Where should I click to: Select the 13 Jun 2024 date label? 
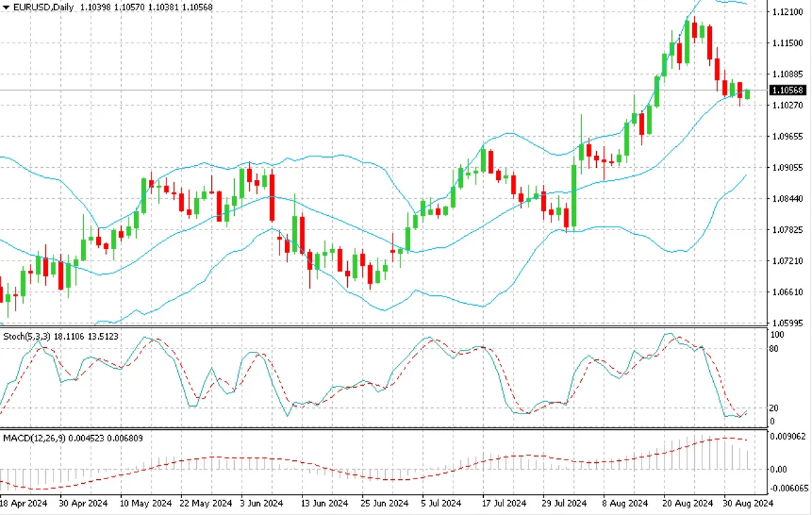323,503
